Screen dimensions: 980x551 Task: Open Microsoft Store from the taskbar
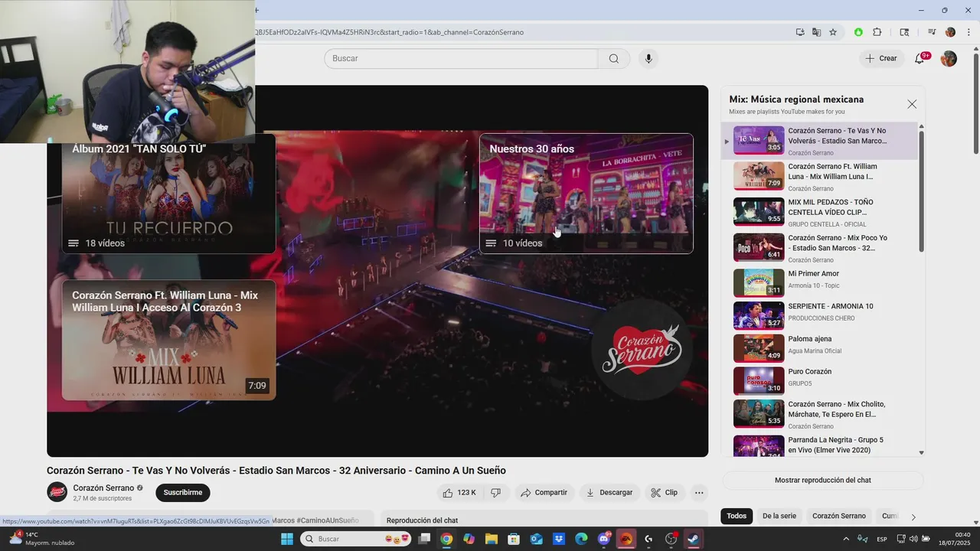pos(513,539)
